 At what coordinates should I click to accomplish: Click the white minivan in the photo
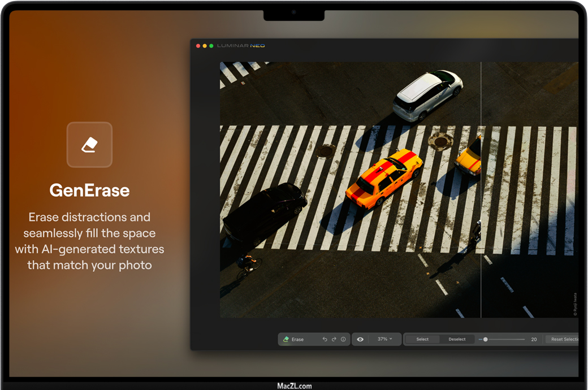427,94
